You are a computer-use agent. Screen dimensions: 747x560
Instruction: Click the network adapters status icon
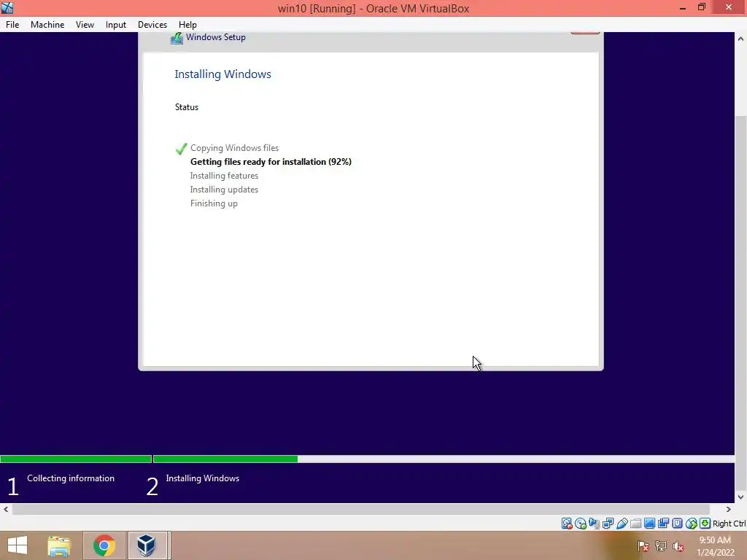pos(608,524)
